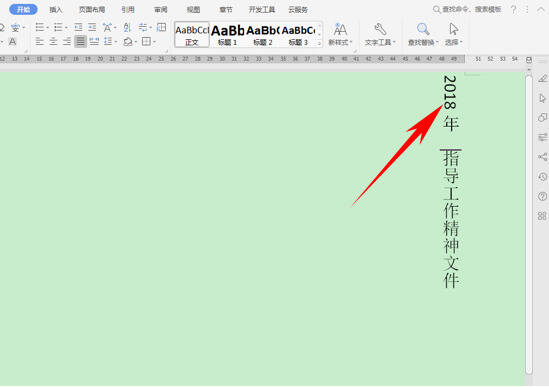Toggle align right paragraph button
Image resolution: width=549 pixels, height=387 pixels.
tap(67, 42)
